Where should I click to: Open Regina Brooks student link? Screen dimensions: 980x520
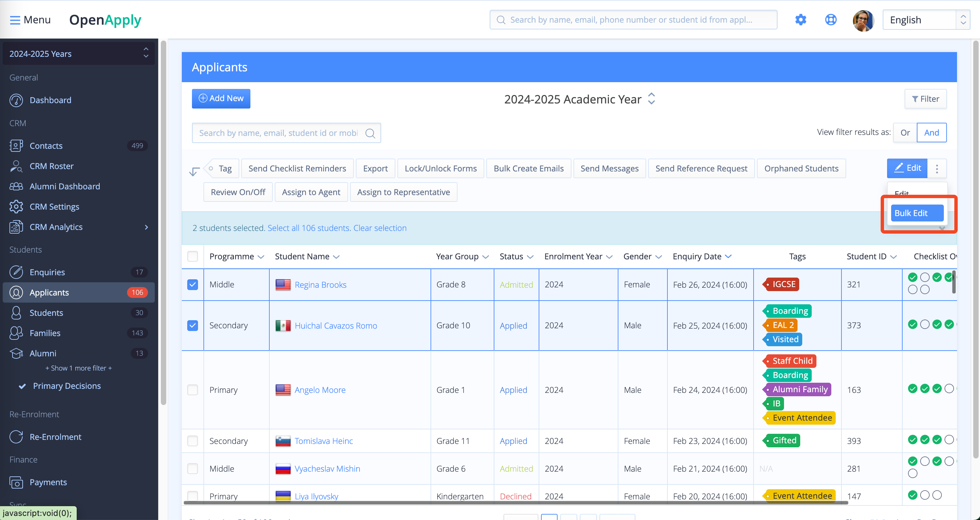coord(320,285)
